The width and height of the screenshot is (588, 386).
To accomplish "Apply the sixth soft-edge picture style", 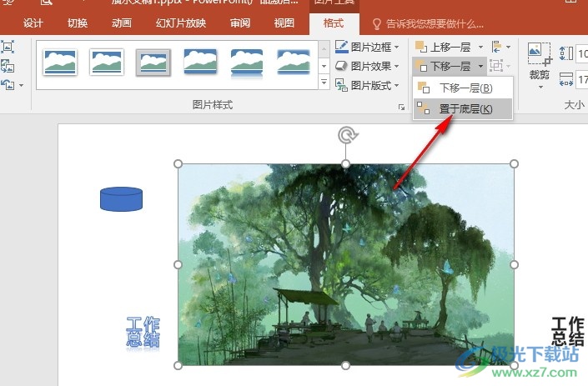I will click(x=294, y=63).
